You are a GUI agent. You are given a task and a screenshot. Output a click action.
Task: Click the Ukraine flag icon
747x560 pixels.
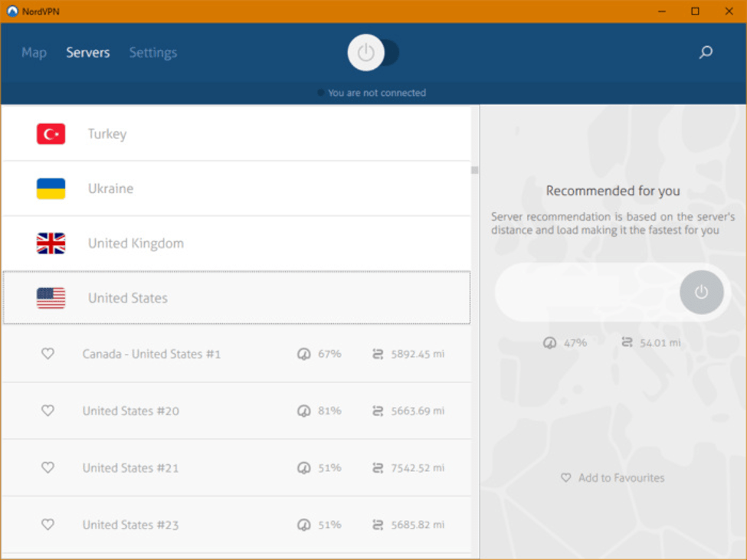(x=50, y=188)
